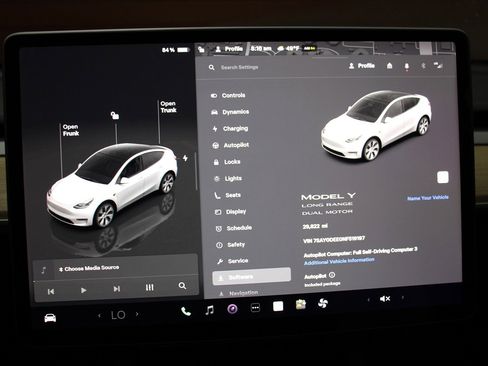The width and height of the screenshot is (488, 366).
Task: Go to Safety settings
Action: coord(231,245)
